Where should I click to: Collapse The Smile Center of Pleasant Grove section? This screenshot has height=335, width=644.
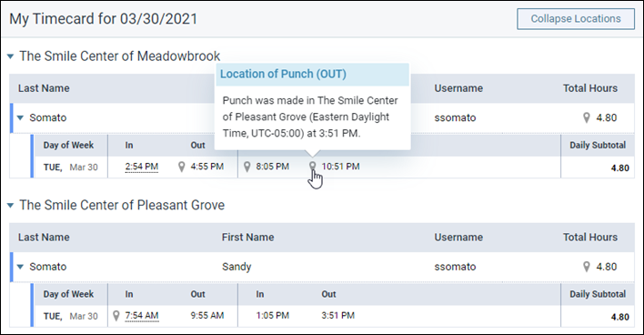11,205
